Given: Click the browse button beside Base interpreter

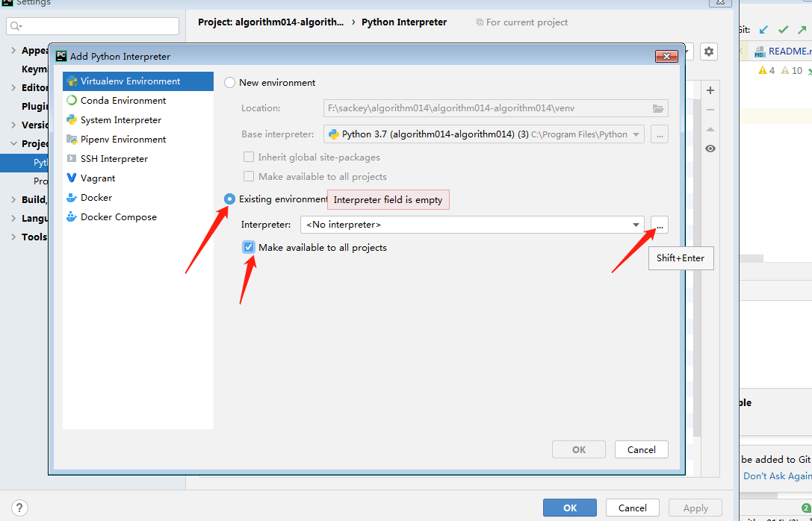Looking at the screenshot, I should coord(659,134).
